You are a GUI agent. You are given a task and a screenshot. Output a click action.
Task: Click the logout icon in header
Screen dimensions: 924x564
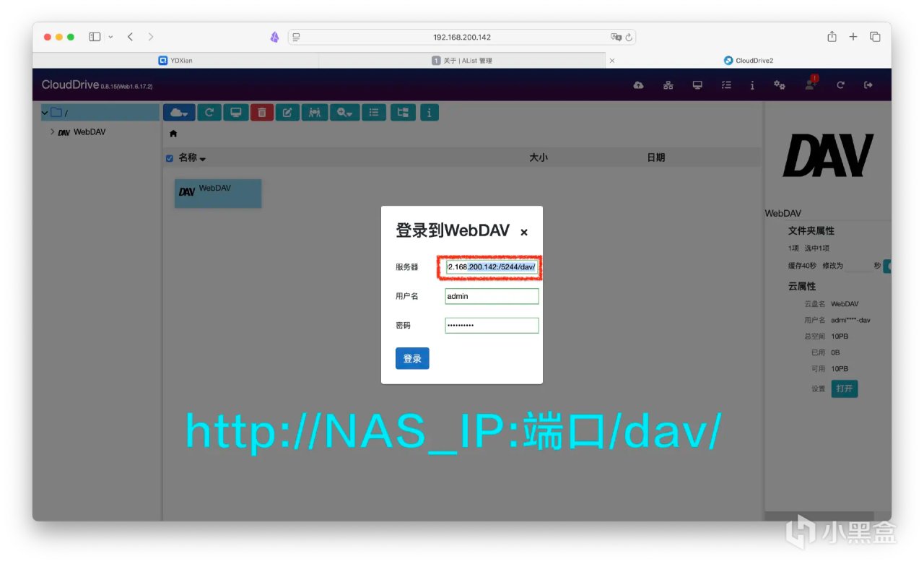pos(868,85)
